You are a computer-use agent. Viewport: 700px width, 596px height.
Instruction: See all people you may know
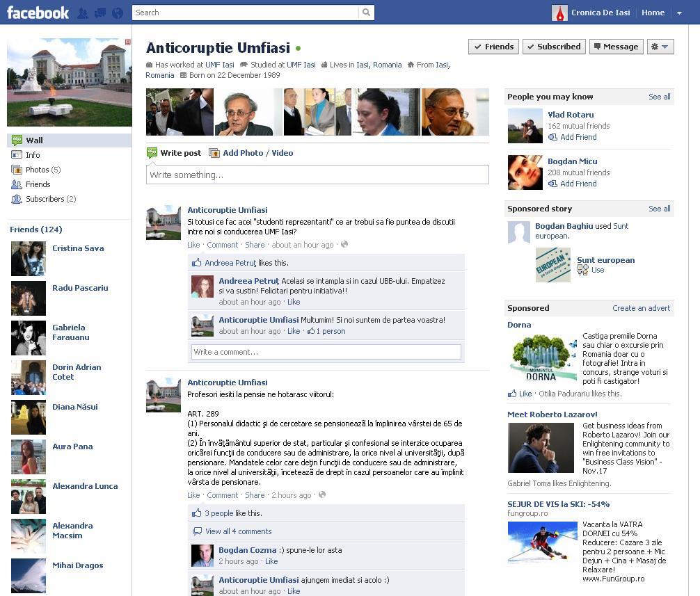[x=660, y=97]
